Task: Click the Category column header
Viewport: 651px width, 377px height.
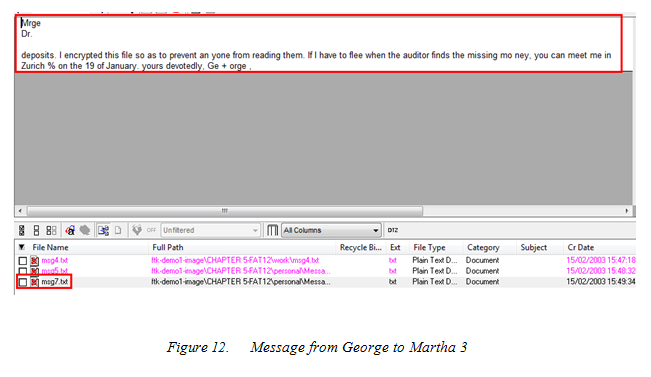Action: pyautogui.click(x=483, y=247)
